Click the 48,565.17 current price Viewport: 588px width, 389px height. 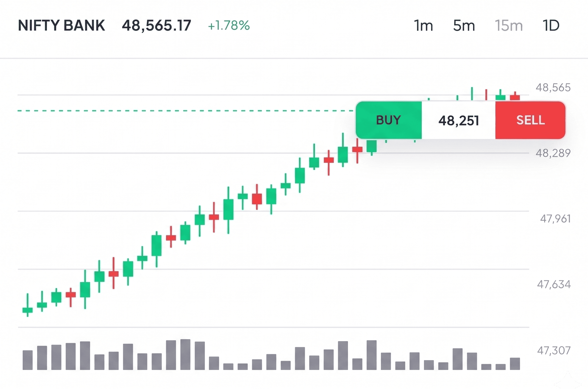click(x=157, y=25)
